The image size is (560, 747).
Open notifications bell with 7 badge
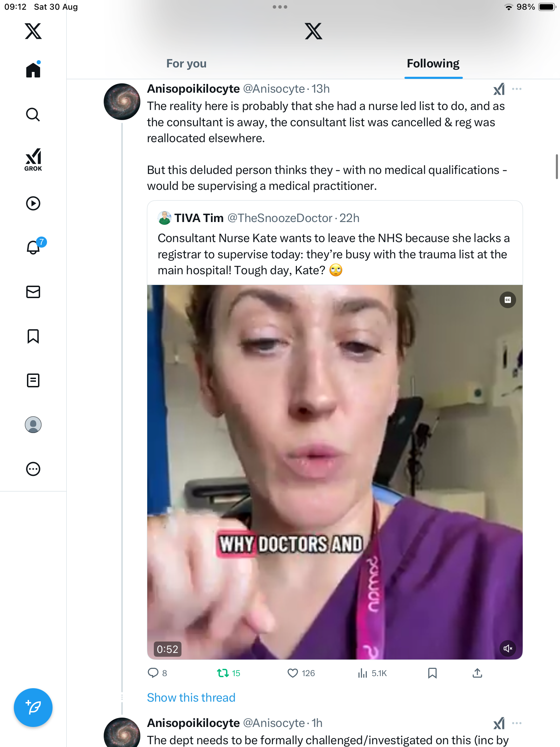pyautogui.click(x=34, y=247)
